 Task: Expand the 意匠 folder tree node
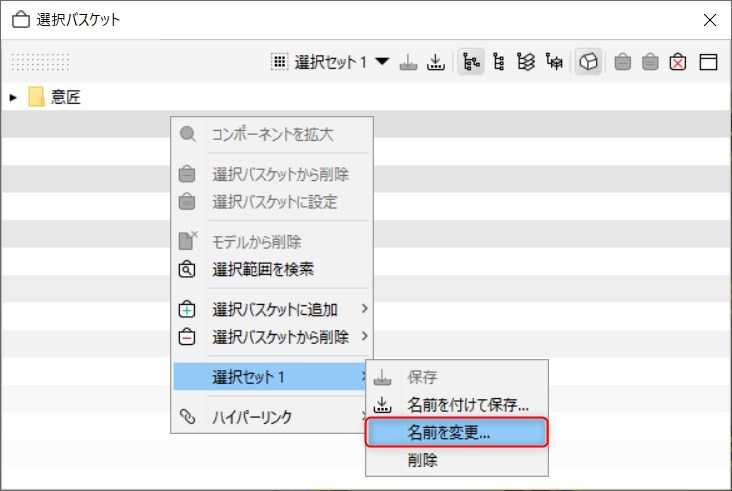pyautogui.click(x=13, y=97)
